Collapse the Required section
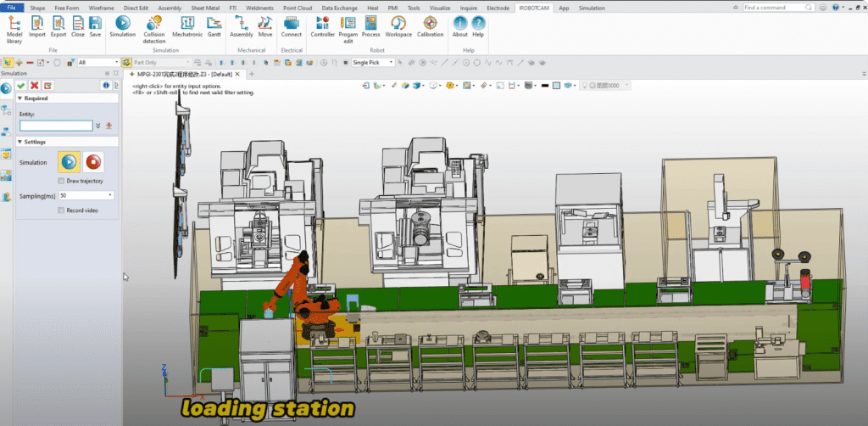 click(x=20, y=98)
